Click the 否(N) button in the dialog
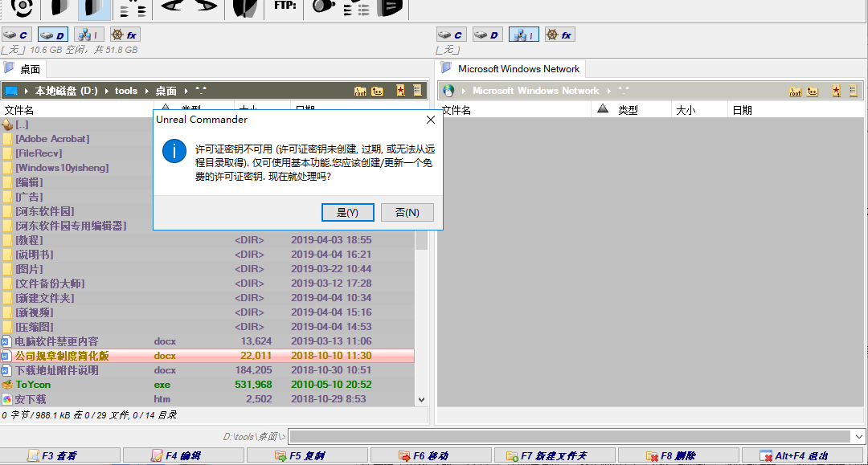The height and width of the screenshot is (465, 868). (x=407, y=212)
